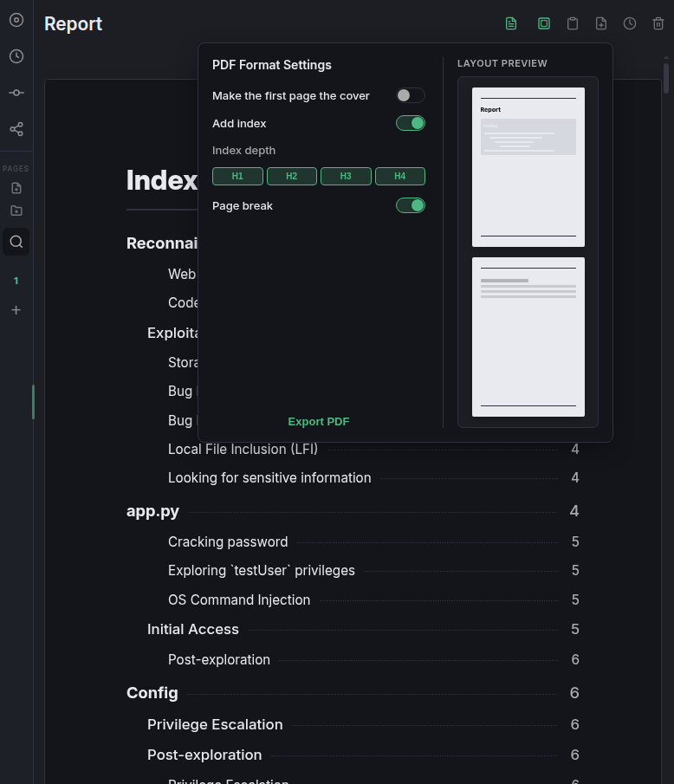Open the search magnifier in sidebar

pyautogui.click(x=16, y=242)
